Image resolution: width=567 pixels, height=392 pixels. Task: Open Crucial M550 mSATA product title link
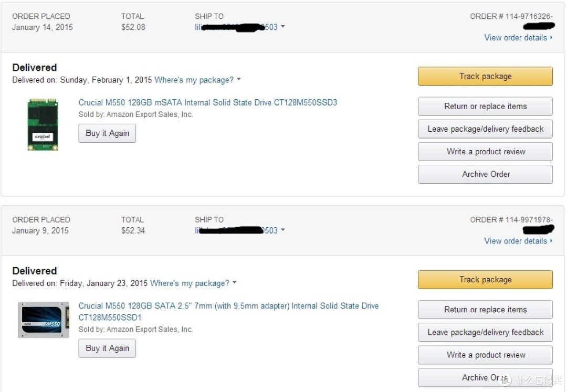coord(207,103)
